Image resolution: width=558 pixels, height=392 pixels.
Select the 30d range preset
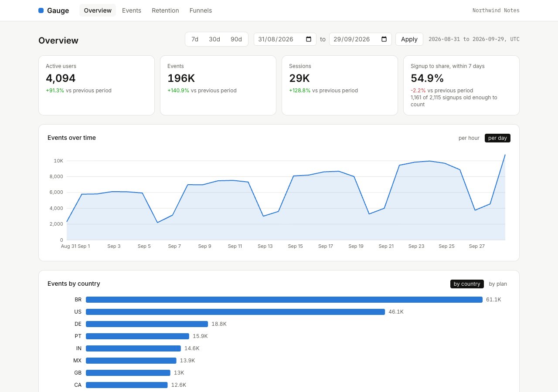click(x=214, y=39)
